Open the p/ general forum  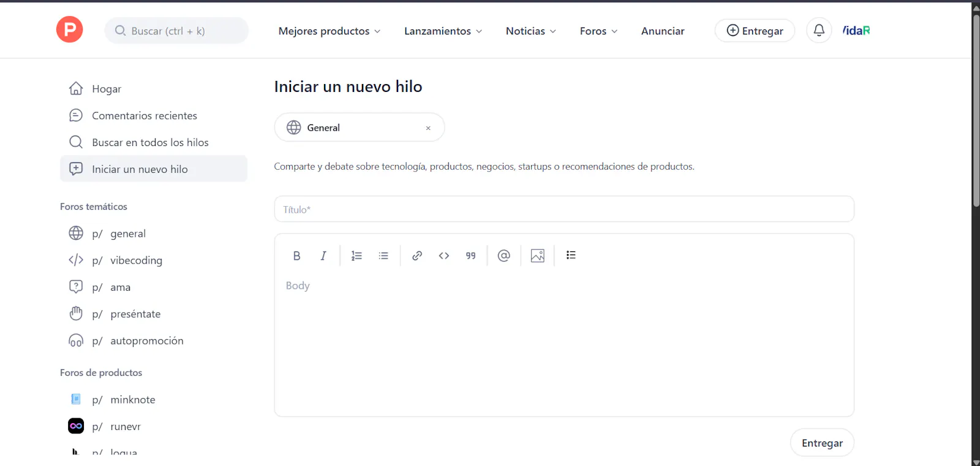[154, 233]
